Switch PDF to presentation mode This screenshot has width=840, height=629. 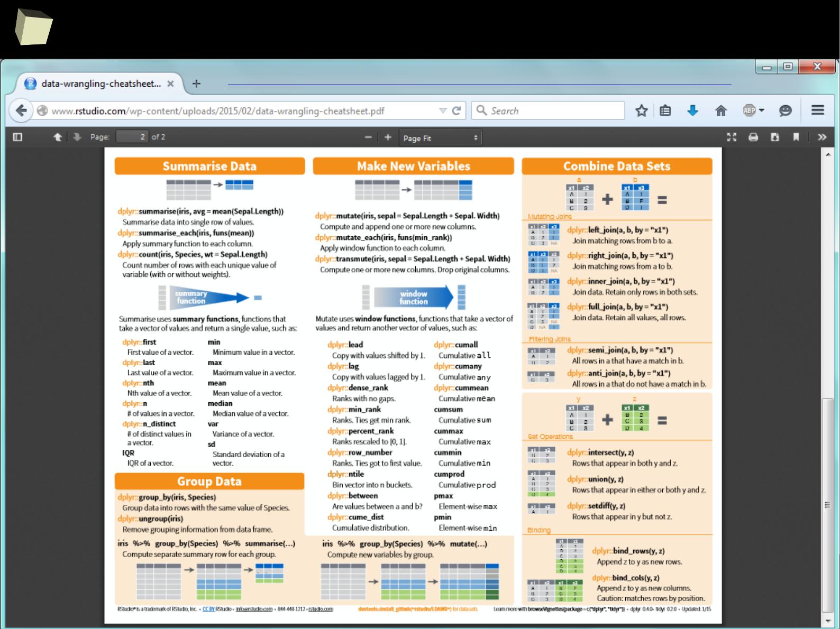coord(732,137)
